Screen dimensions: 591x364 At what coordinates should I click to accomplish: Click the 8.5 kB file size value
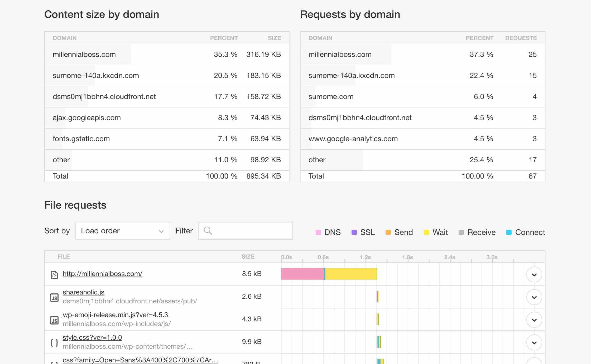click(x=252, y=274)
